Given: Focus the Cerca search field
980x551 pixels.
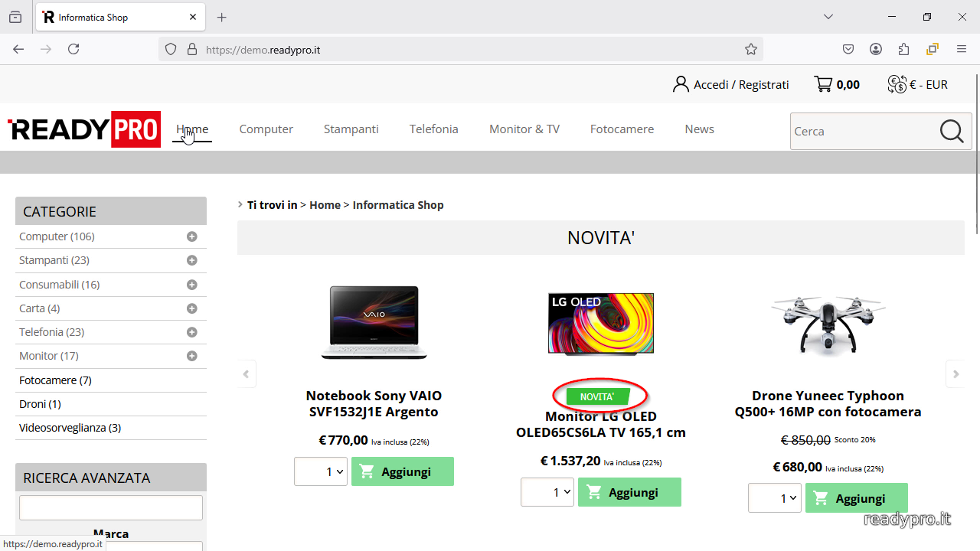Looking at the screenshot, I should tap(864, 131).
